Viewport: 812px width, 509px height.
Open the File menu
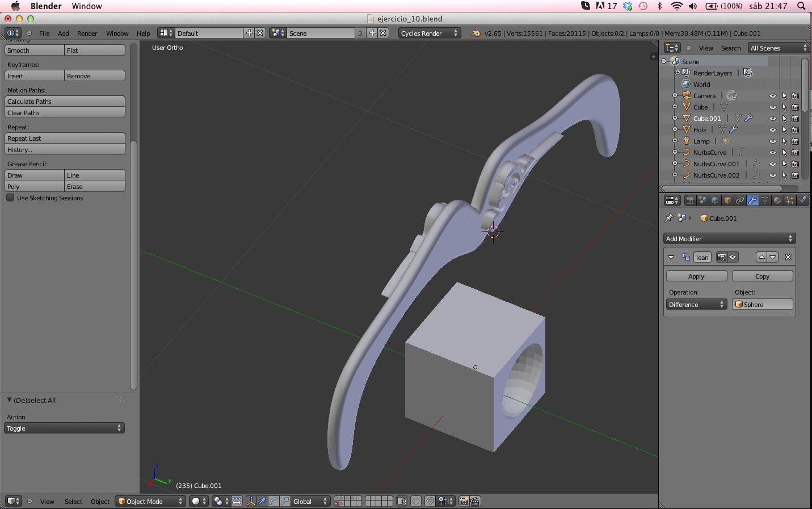coord(44,33)
